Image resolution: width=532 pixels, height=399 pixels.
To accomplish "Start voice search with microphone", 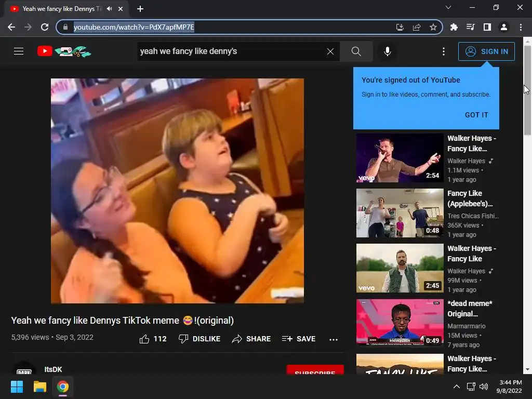I will click(x=387, y=51).
